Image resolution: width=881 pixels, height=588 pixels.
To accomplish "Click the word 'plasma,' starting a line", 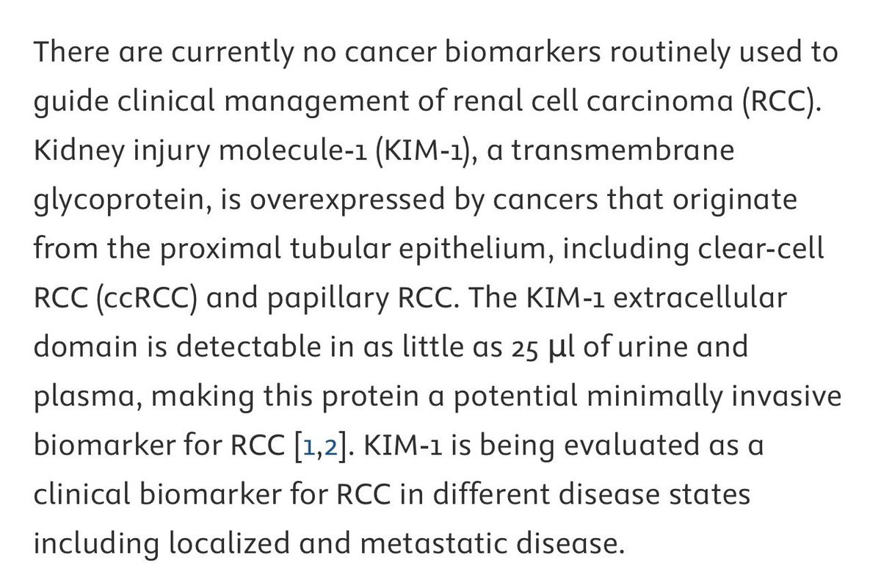I will 84,397.
